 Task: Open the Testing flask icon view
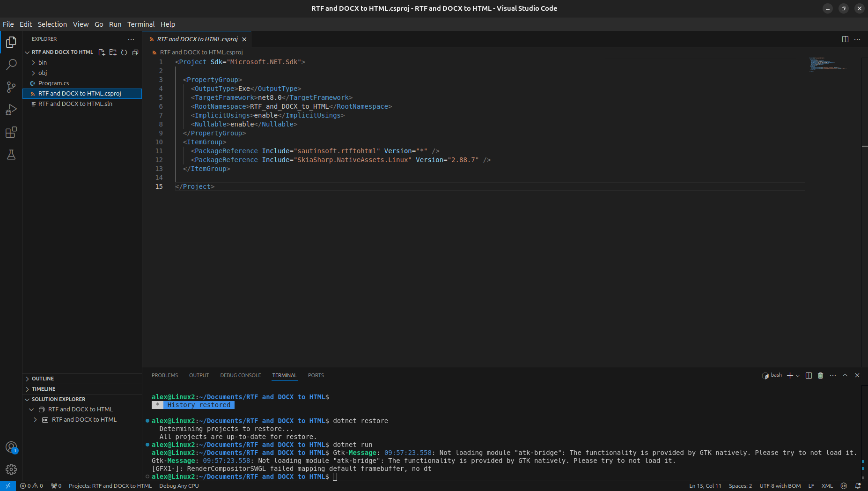(11, 155)
